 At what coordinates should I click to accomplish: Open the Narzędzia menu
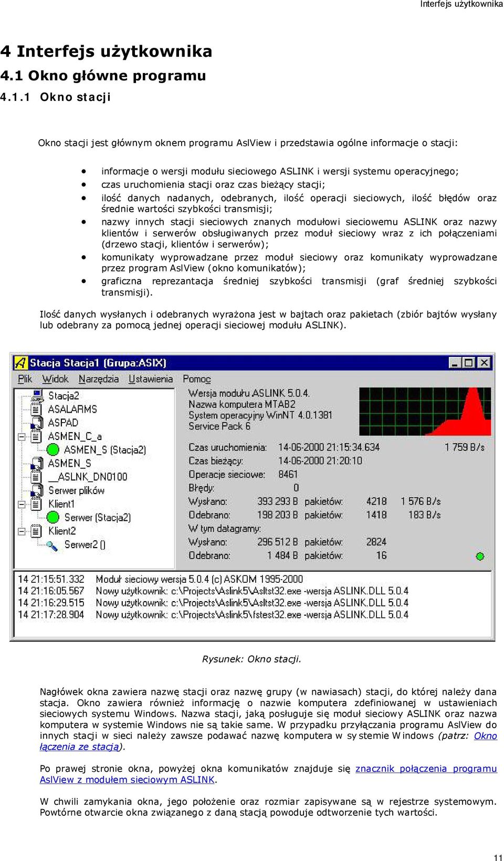click(x=99, y=379)
